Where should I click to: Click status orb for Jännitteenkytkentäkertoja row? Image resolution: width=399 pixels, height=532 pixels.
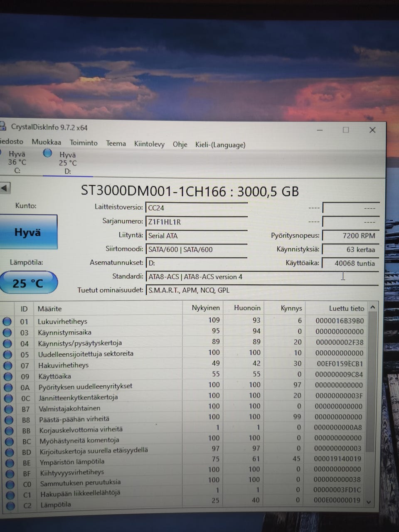pyautogui.click(x=8, y=398)
